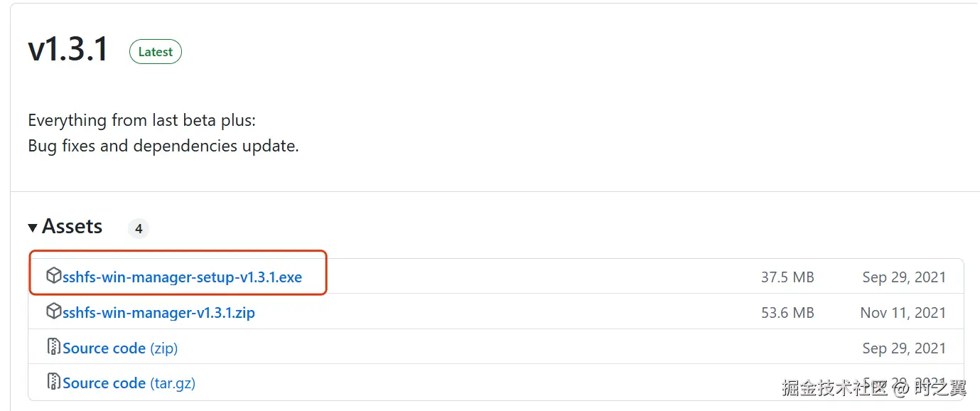Click the 37.5 MB file size

click(x=787, y=277)
